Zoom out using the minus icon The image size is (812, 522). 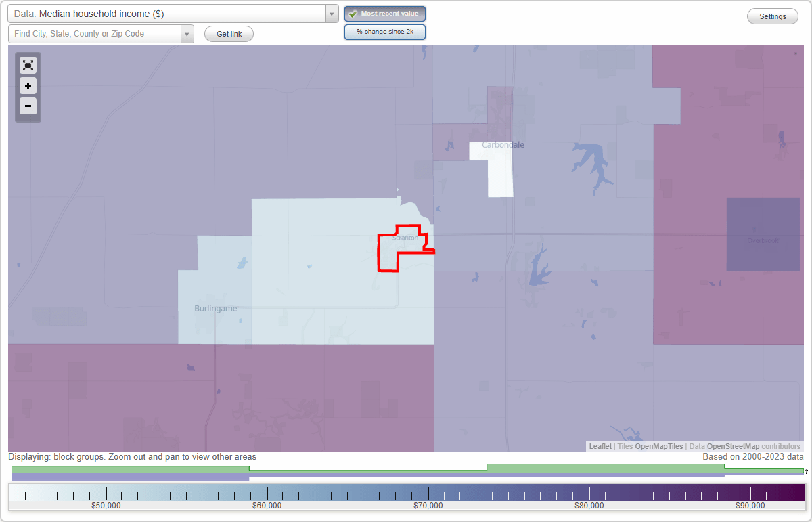(x=28, y=106)
